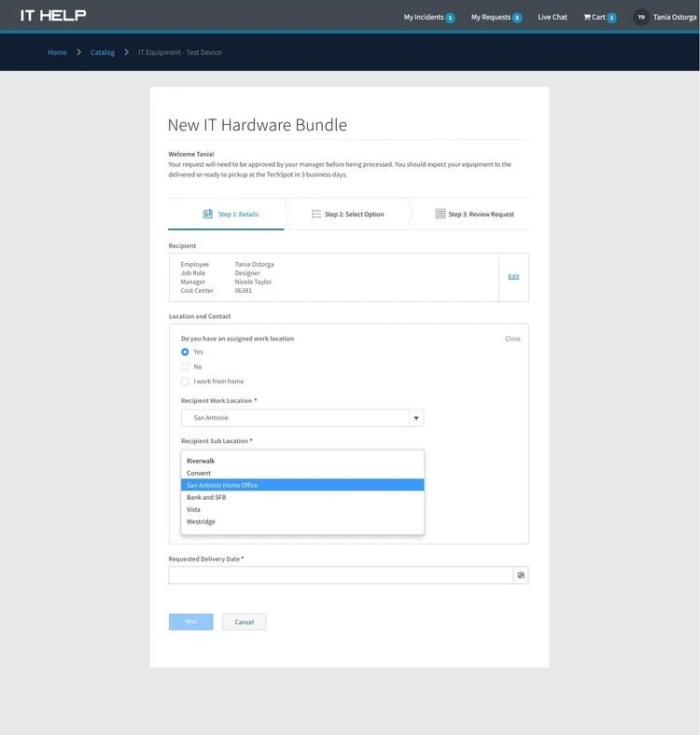
Task: Open Live Chat
Action: tap(553, 18)
